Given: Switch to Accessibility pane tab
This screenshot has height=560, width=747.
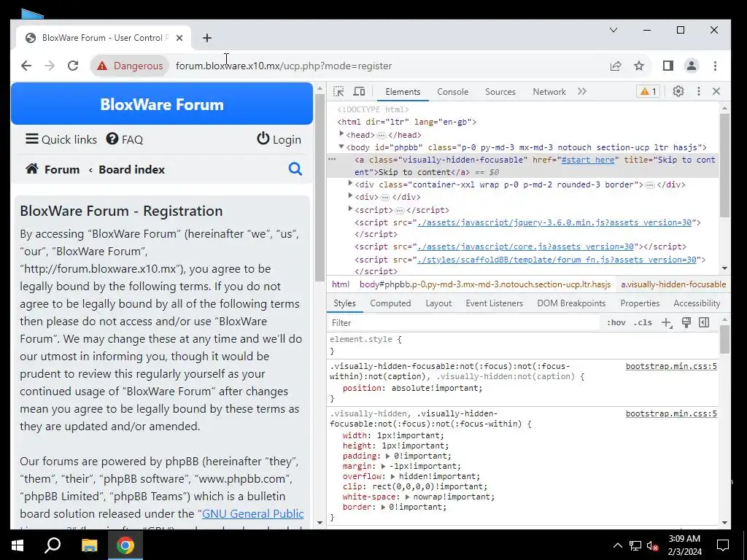Looking at the screenshot, I should (697, 303).
